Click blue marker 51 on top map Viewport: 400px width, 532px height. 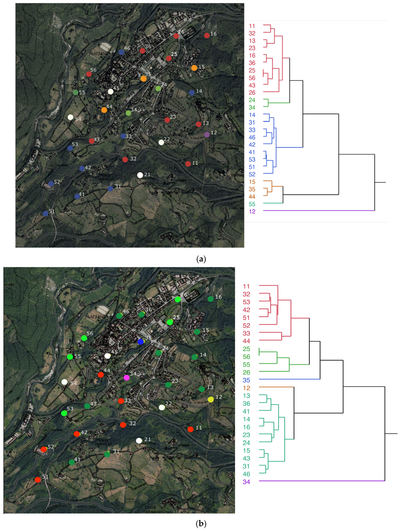point(46,213)
